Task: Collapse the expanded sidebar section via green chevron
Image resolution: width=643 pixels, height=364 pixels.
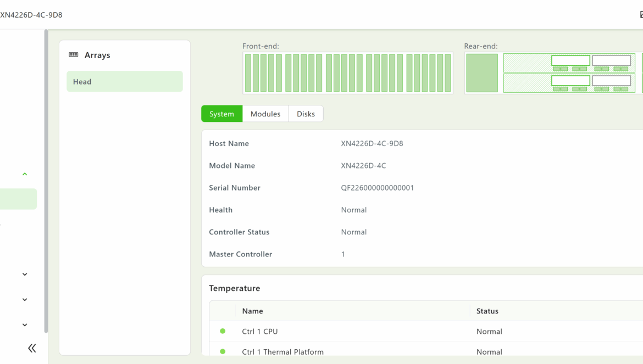Action: 25,174
